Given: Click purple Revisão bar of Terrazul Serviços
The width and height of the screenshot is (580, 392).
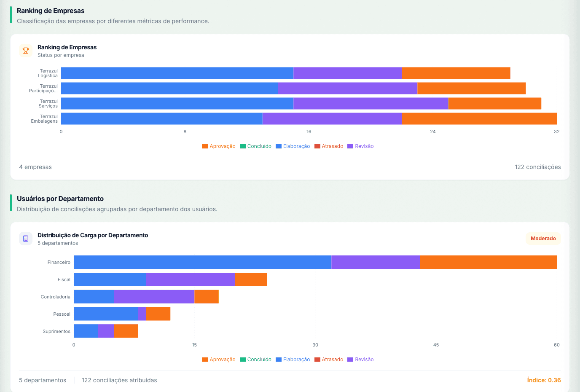Looking at the screenshot, I should pos(371,104).
